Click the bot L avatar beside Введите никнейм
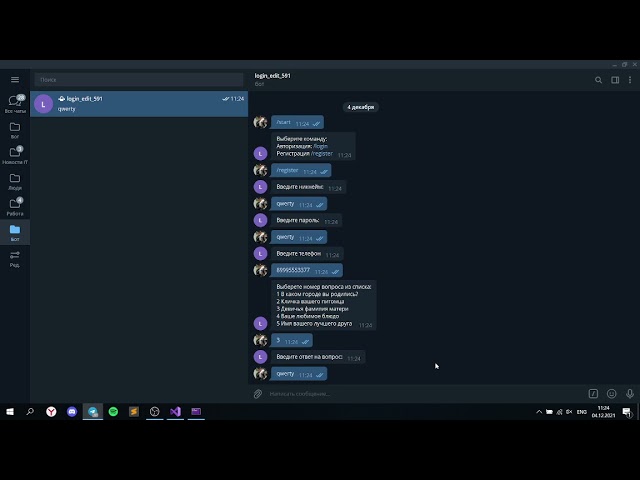 260,187
